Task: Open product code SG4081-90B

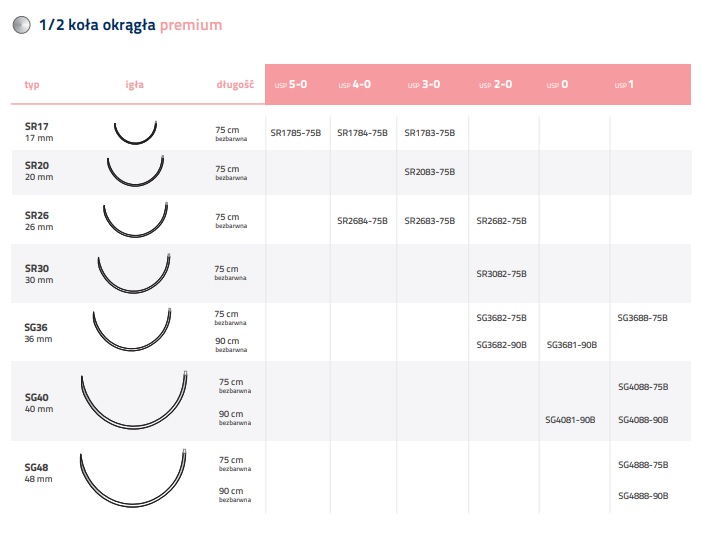Action: (572, 420)
